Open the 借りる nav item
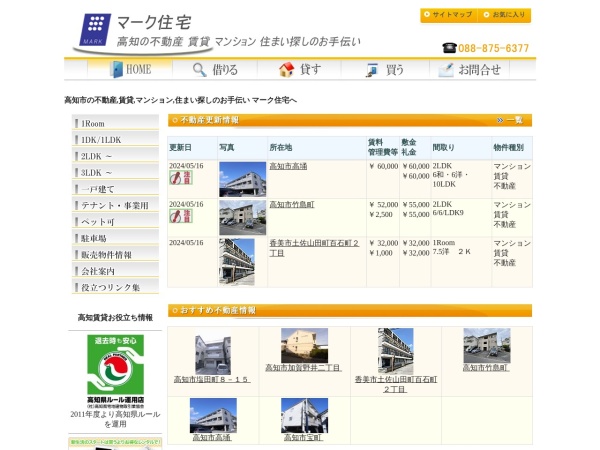600x450 pixels. 215,70
